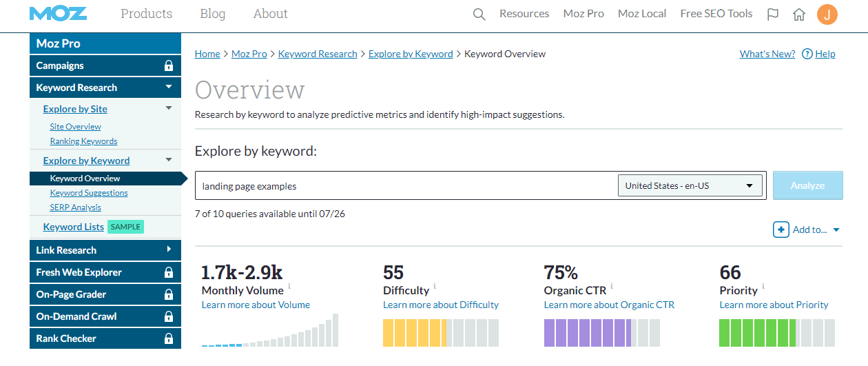Click the plus icon beside Add to
The image size is (868, 366).
[781, 230]
